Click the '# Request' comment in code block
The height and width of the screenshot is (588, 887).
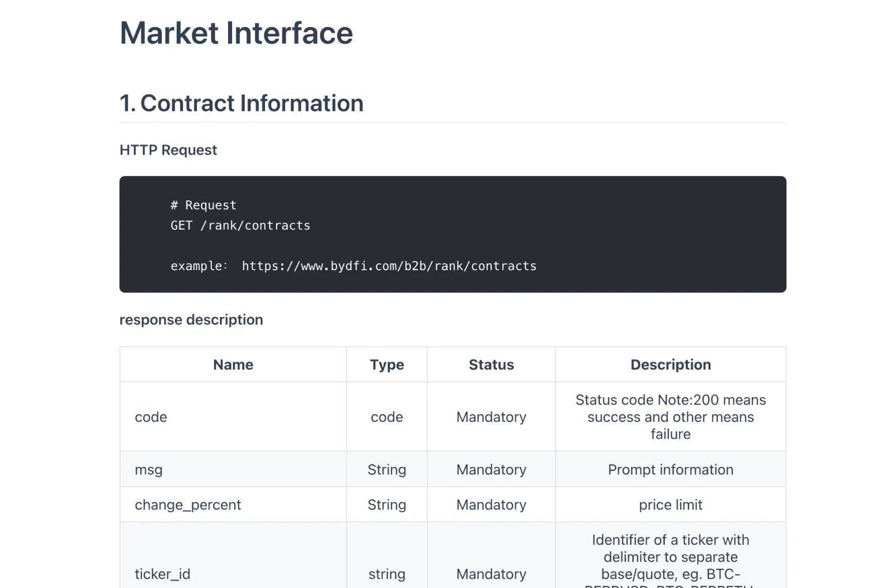203,205
